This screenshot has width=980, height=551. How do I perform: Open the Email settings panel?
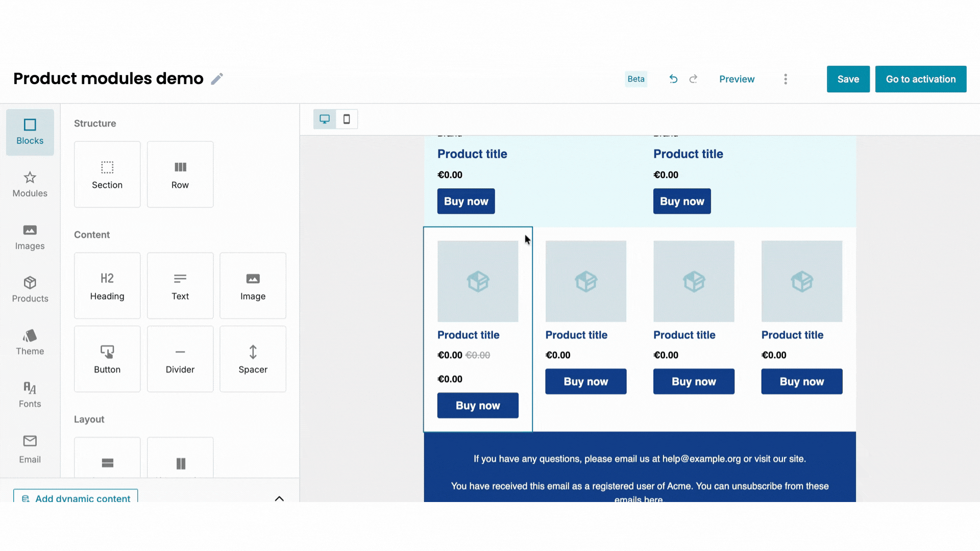[x=30, y=449]
